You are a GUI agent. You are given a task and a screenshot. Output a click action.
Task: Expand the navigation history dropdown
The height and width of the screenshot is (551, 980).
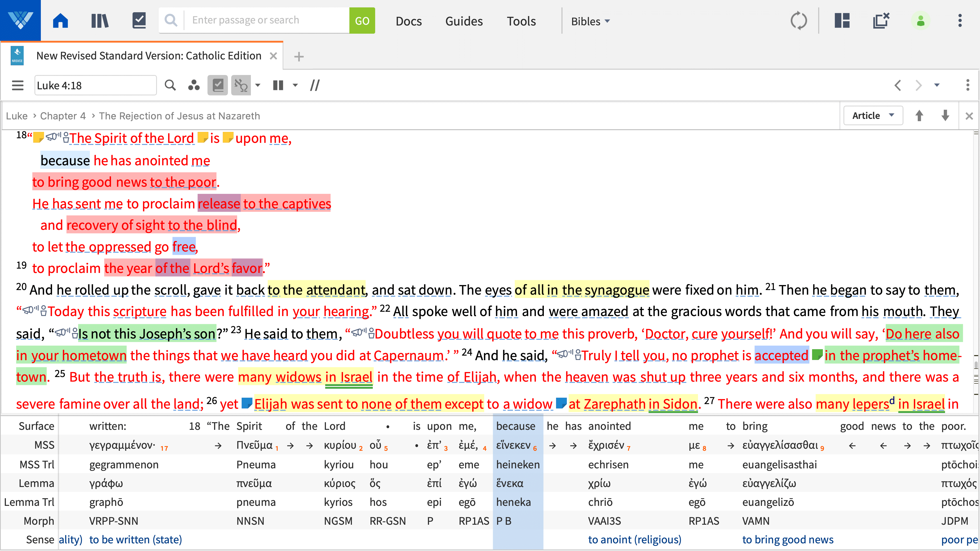tap(937, 85)
